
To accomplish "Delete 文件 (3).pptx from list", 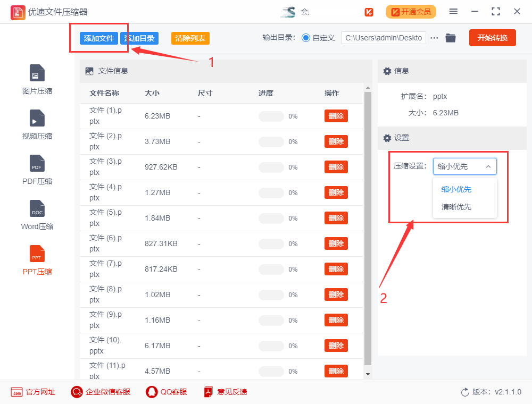I will (336, 167).
